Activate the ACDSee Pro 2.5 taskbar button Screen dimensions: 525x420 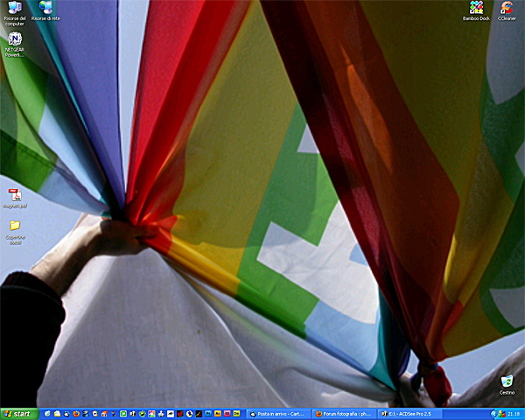[409, 413]
